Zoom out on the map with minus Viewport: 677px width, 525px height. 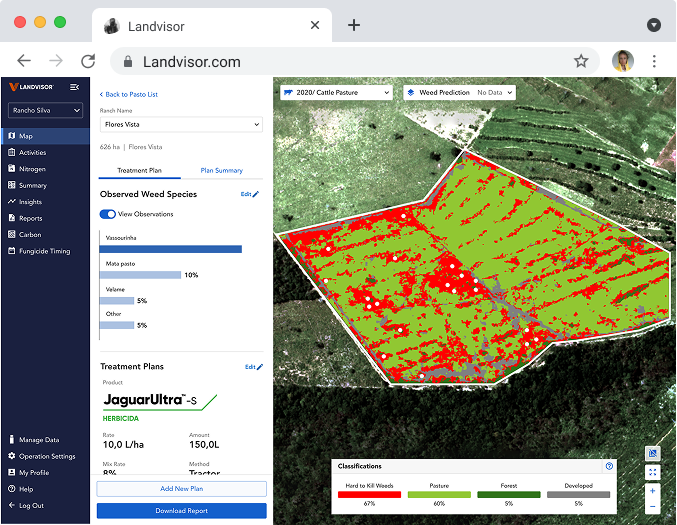click(x=652, y=506)
